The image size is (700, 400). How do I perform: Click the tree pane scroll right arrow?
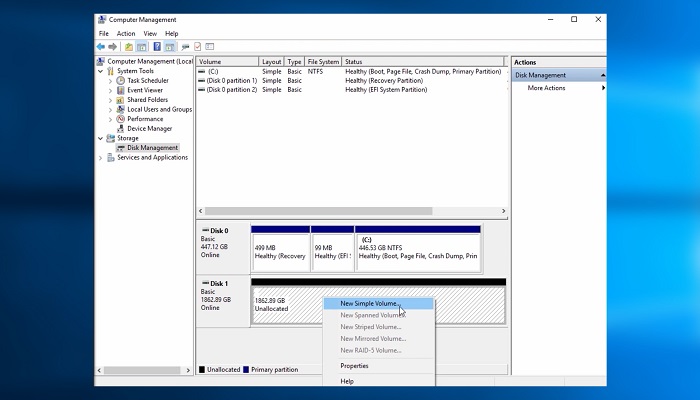[x=188, y=370]
